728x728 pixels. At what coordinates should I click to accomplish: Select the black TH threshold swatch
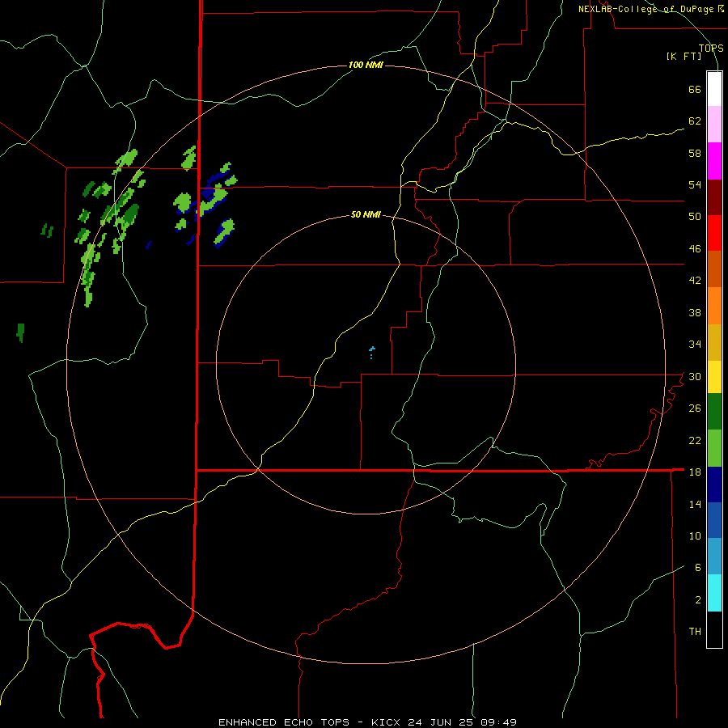[714, 629]
